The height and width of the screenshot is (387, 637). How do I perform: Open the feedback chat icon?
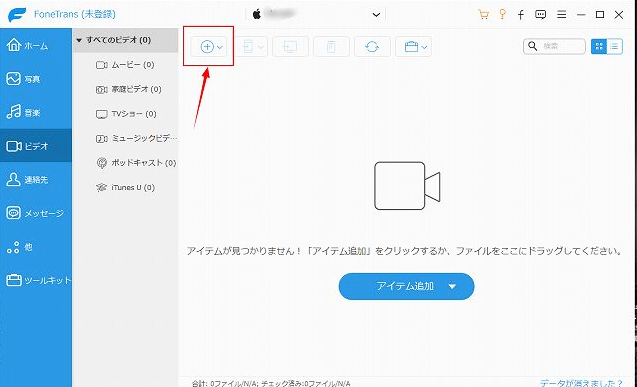540,15
